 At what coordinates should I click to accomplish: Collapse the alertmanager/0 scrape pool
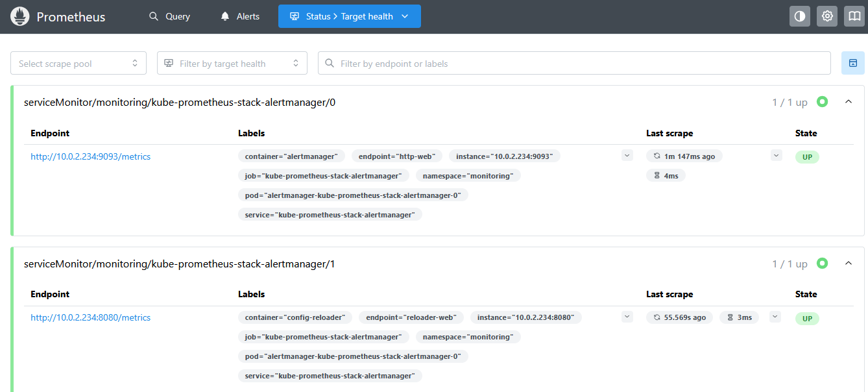click(x=848, y=102)
